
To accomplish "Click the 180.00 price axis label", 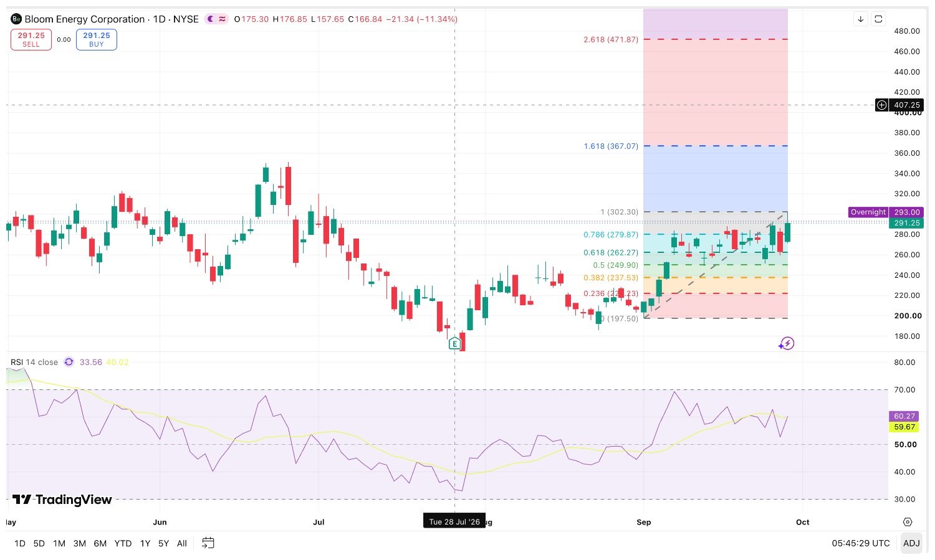I will tap(907, 336).
